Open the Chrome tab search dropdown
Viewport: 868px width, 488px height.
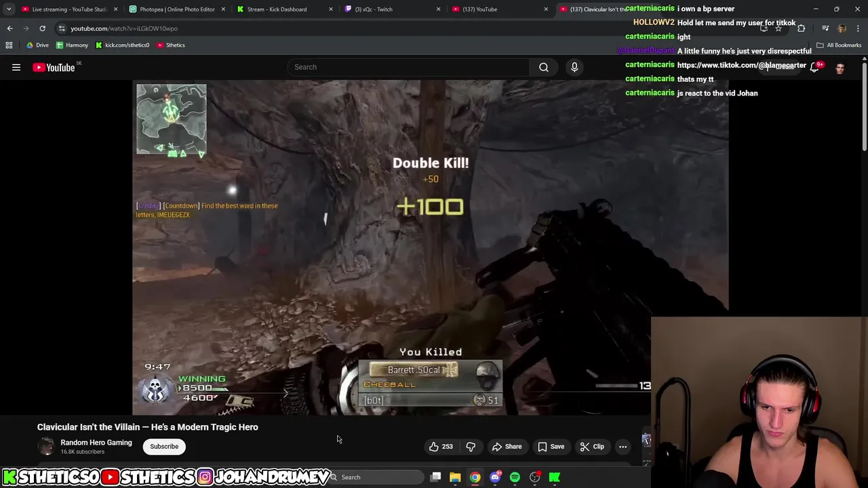click(9, 9)
